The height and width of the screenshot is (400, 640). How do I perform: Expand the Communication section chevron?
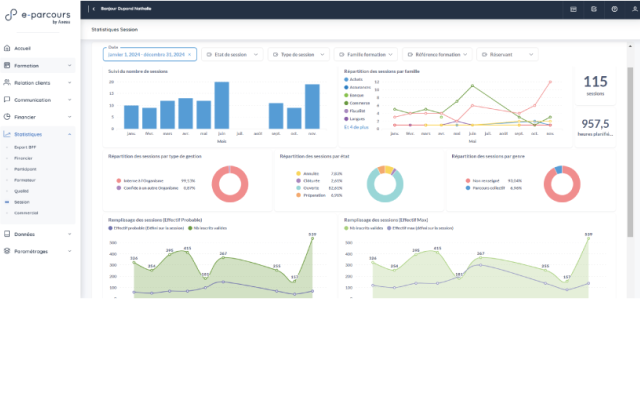click(69, 100)
